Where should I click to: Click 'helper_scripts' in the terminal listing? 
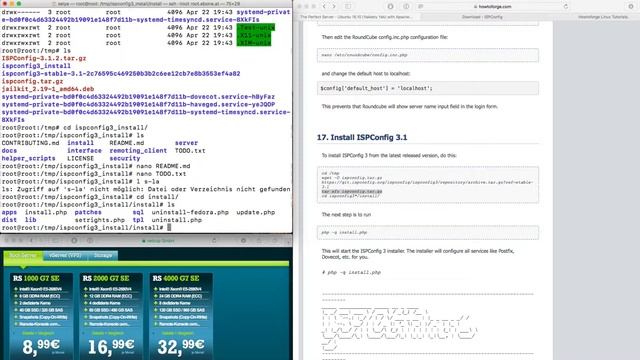(29, 158)
